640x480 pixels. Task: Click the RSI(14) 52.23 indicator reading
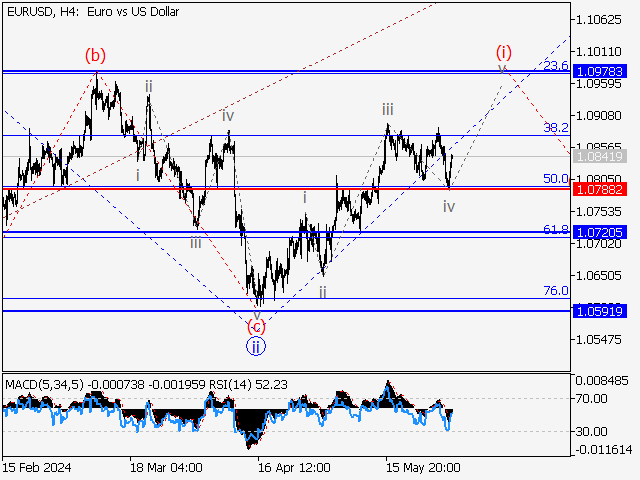click(x=248, y=384)
